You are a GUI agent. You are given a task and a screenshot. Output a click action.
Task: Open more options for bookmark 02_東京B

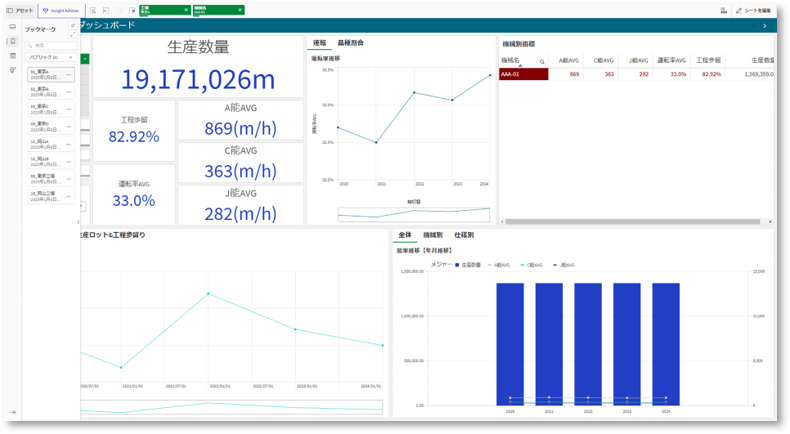click(69, 92)
